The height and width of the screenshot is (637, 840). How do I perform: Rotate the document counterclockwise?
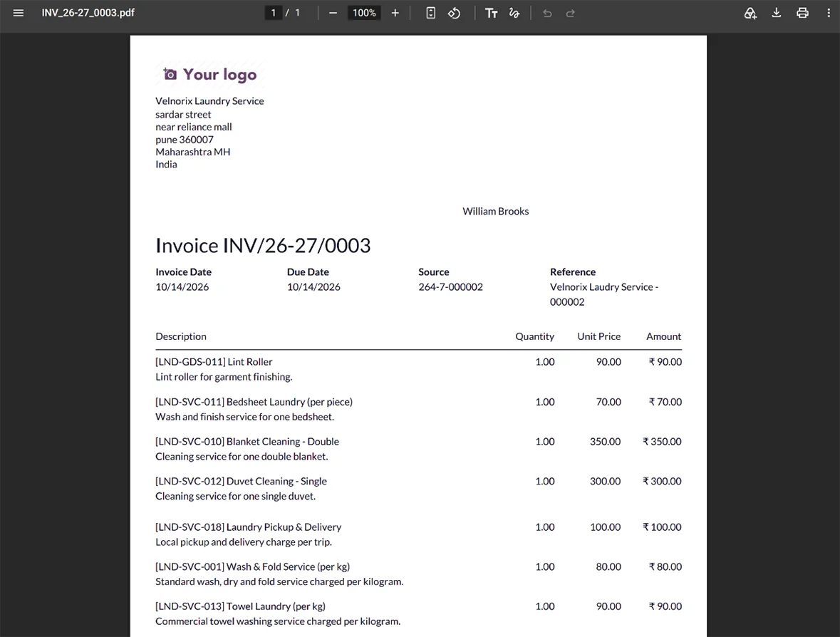click(x=455, y=13)
